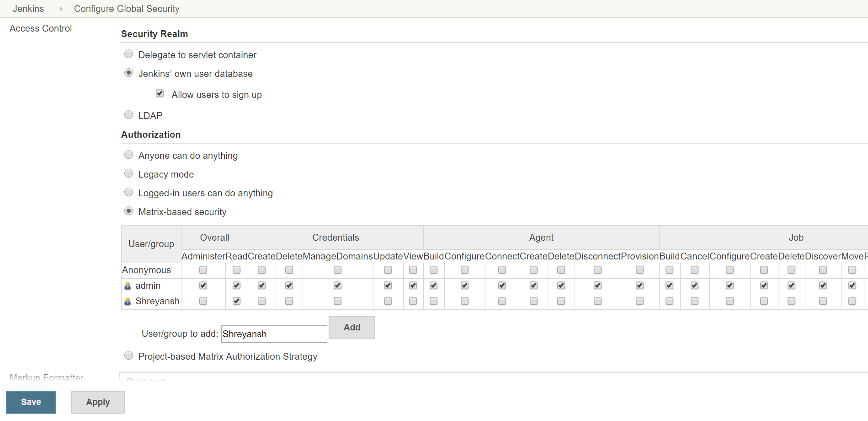Check Shreyansh Job Configure permission
The height and width of the screenshot is (421, 868).
pyautogui.click(x=730, y=301)
